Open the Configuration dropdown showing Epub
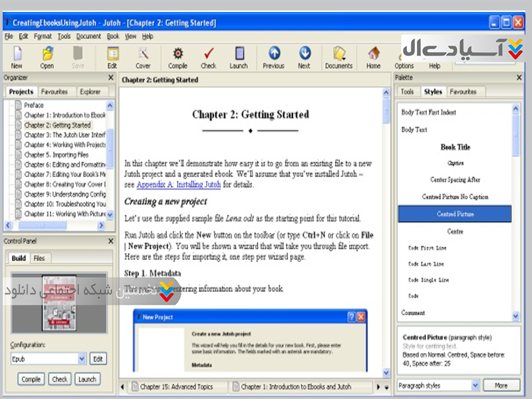The image size is (532, 399). click(81, 359)
